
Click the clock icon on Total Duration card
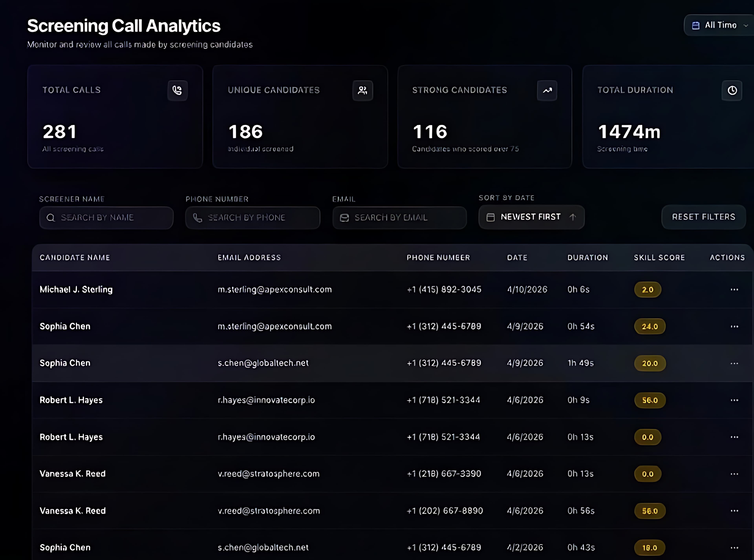[732, 90]
